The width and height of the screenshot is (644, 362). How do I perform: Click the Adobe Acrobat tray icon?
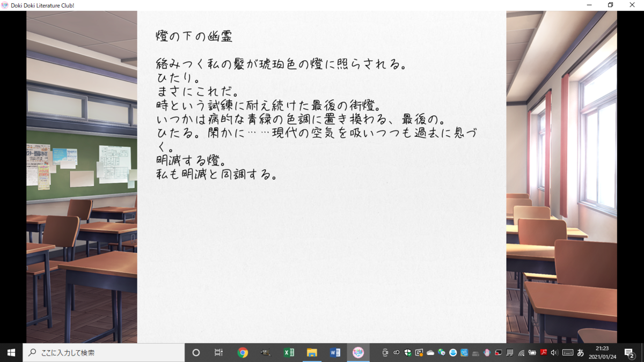(x=544, y=352)
